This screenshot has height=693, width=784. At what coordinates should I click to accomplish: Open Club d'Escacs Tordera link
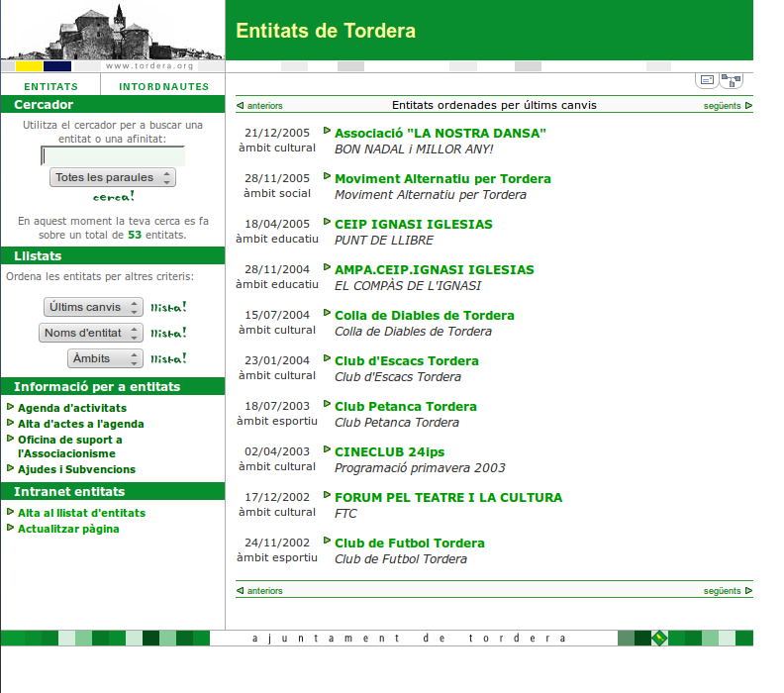tap(407, 360)
